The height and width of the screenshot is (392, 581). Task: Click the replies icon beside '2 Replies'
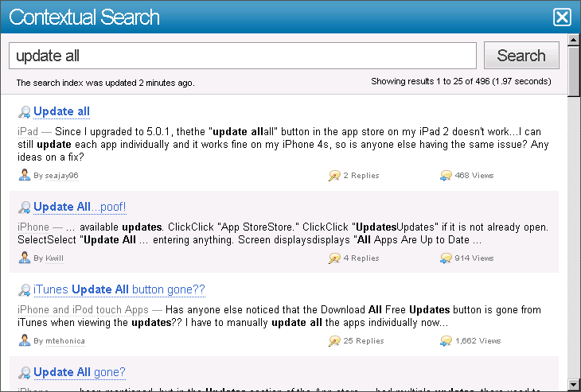tap(334, 176)
